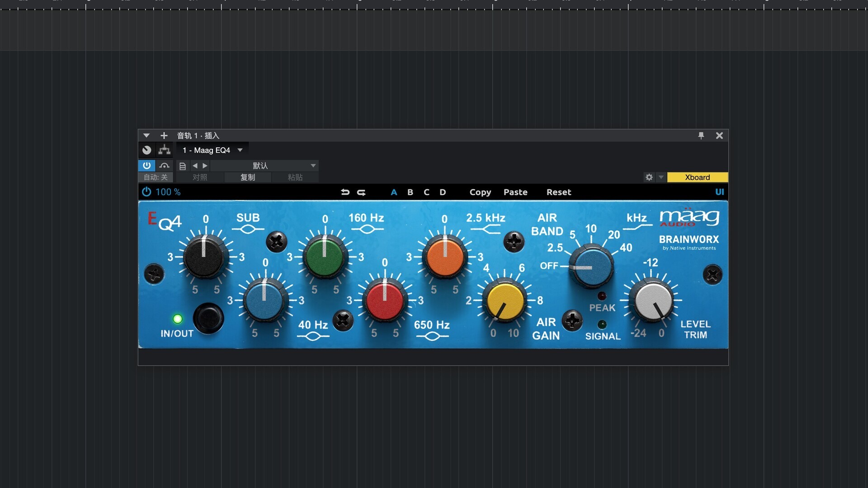Click the red 650 Hz gain knob
868x488 pixels.
click(385, 301)
